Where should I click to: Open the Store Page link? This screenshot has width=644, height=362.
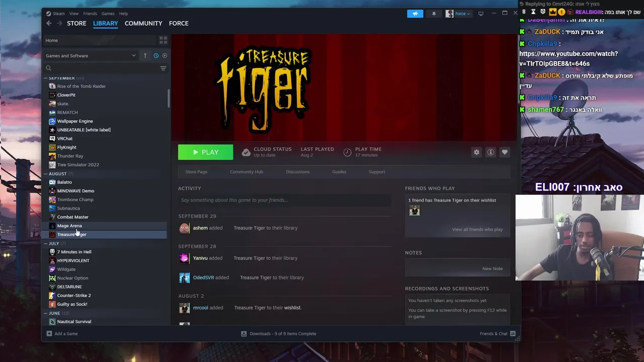(196, 172)
